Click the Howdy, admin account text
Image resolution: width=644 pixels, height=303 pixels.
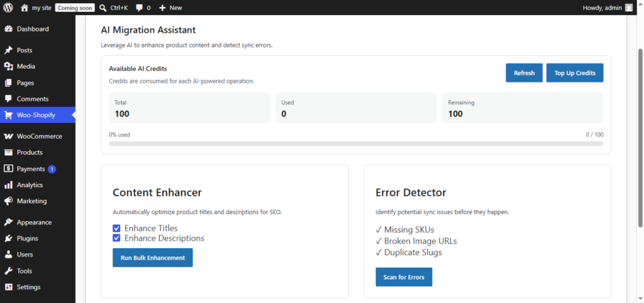[602, 8]
